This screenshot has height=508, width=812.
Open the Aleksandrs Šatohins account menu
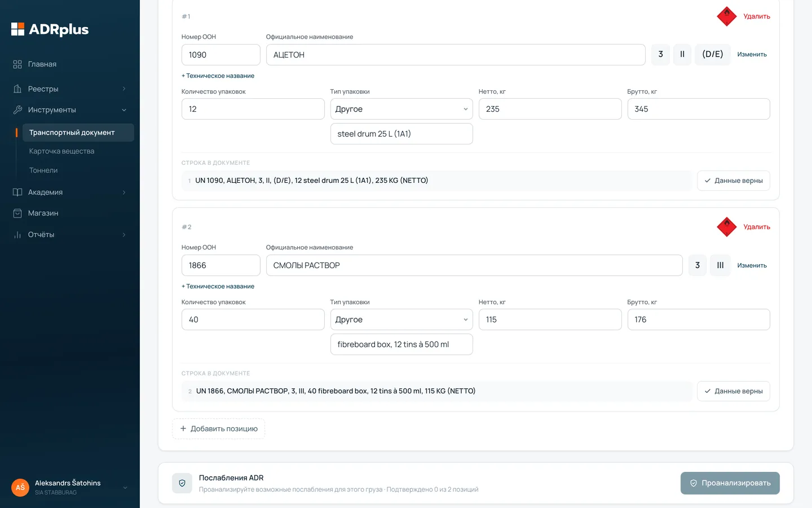[125, 488]
